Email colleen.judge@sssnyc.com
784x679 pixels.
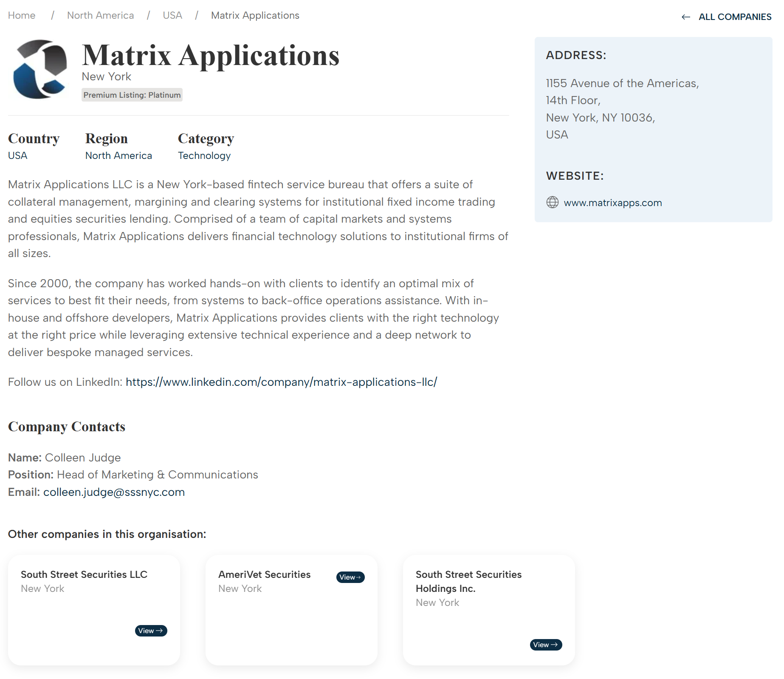(x=114, y=492)
